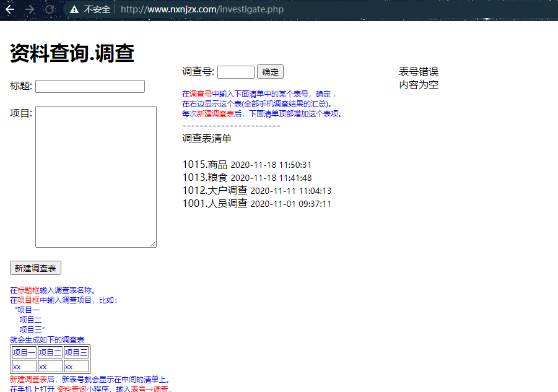Click inside the 项目 textarea
This screenshot has height=392, width=558.
[x=95, y=176]
